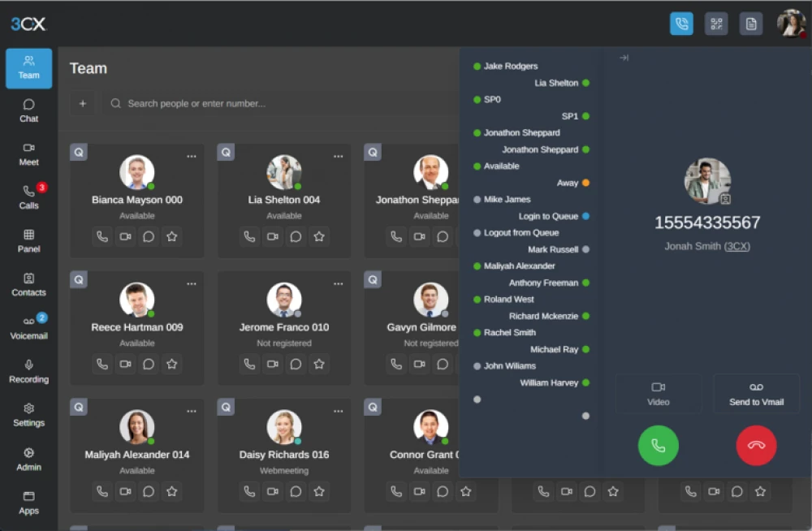
Task: Start a video call with Bianca Mayson
Action: pyautogui.click(x=124, y=236)
